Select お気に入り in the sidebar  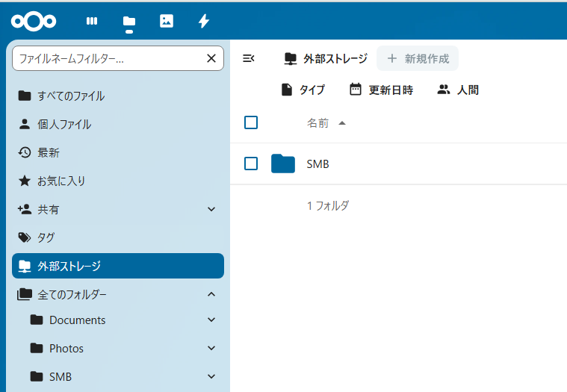click(118, 181)
